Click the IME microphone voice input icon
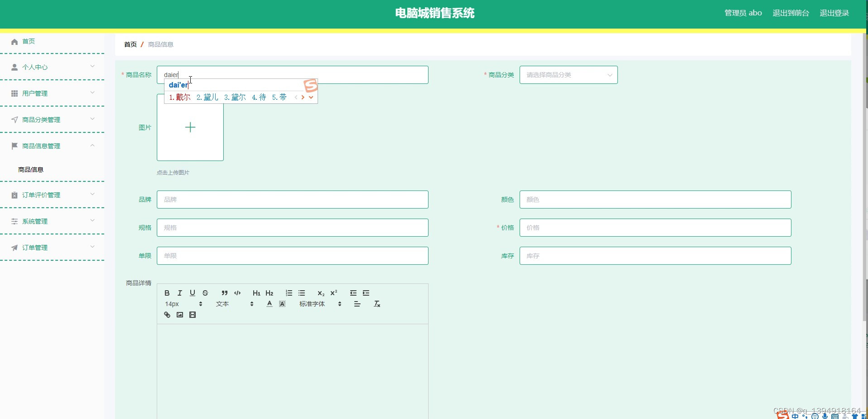868x419 pixels. click(825, 416)
